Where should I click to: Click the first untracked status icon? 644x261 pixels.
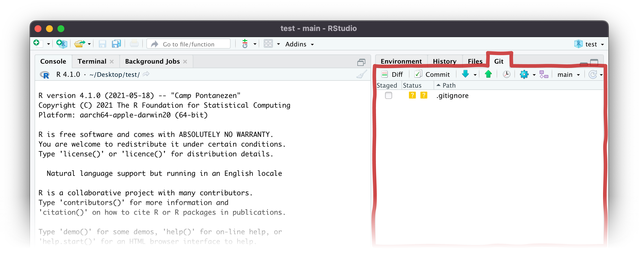pos(412,95)
